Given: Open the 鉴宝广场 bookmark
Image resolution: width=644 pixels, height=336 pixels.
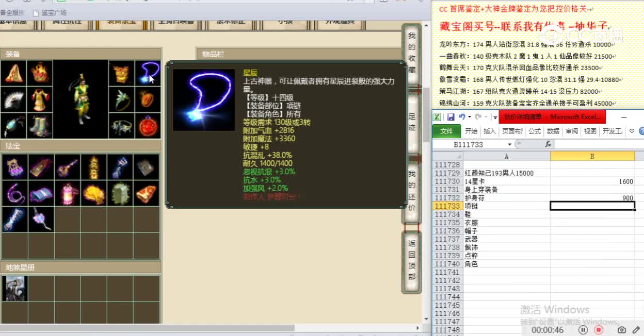Looking at the screenshot, I should [x=50, y=13].
